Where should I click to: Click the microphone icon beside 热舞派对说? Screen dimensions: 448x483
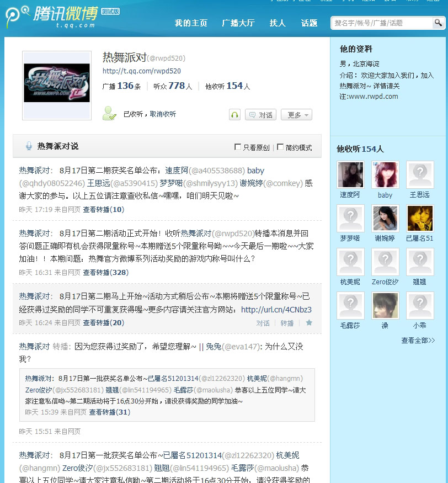[29, 146]
